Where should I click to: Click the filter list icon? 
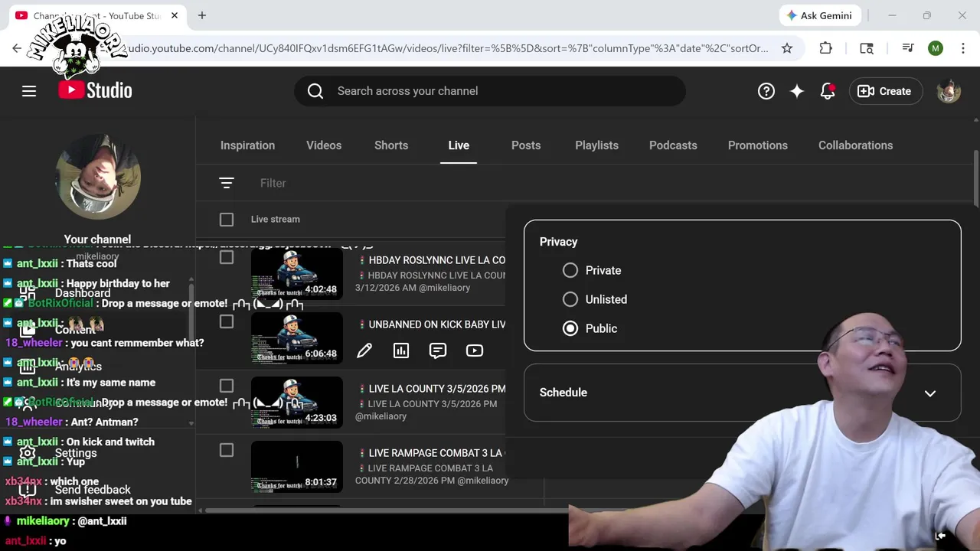tap(226, 183)
